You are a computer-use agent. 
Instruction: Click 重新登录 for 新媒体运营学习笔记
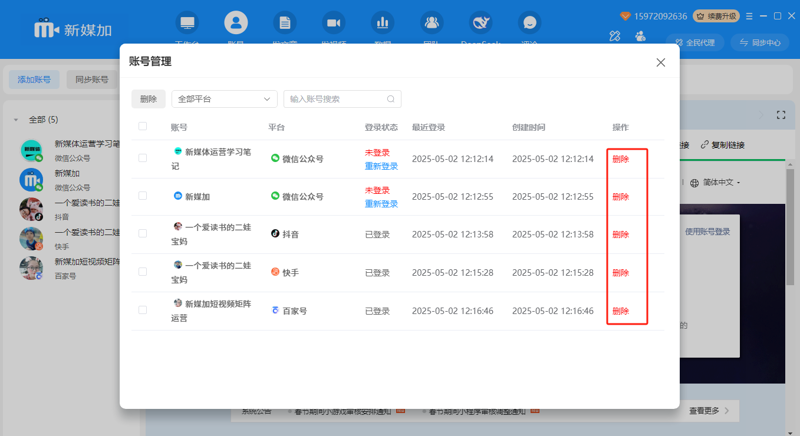tap(381, 166)
